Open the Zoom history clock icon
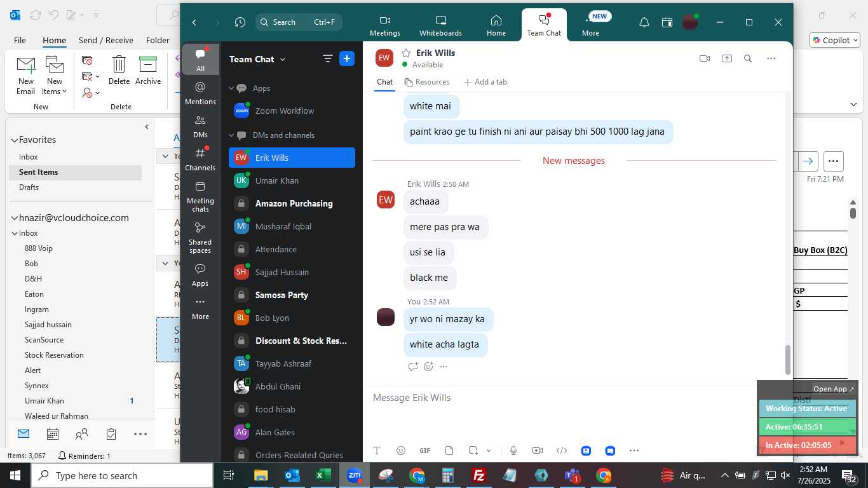The image size is (868, 488). point(240,22)
